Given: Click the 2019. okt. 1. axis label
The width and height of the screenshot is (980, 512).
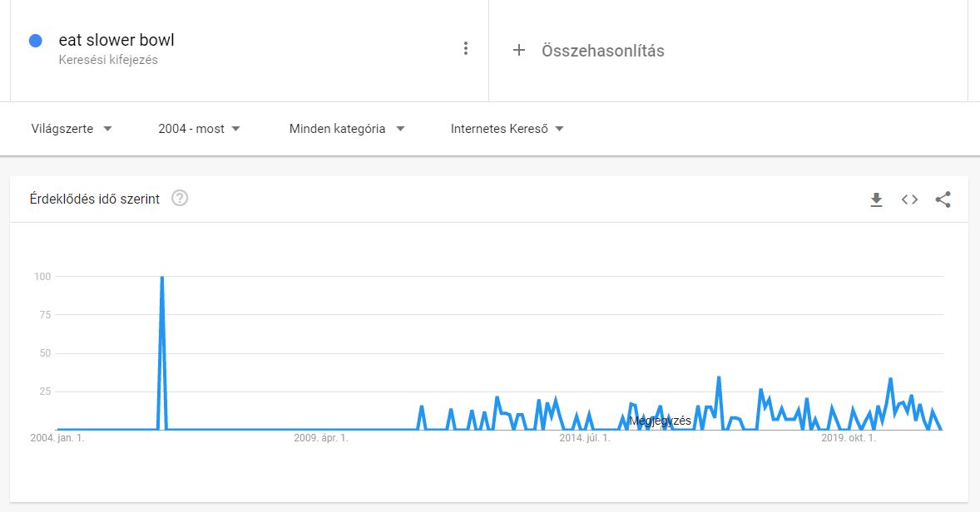Looking at the screenshot, I should pyautogui.click(x=848, y=438).
